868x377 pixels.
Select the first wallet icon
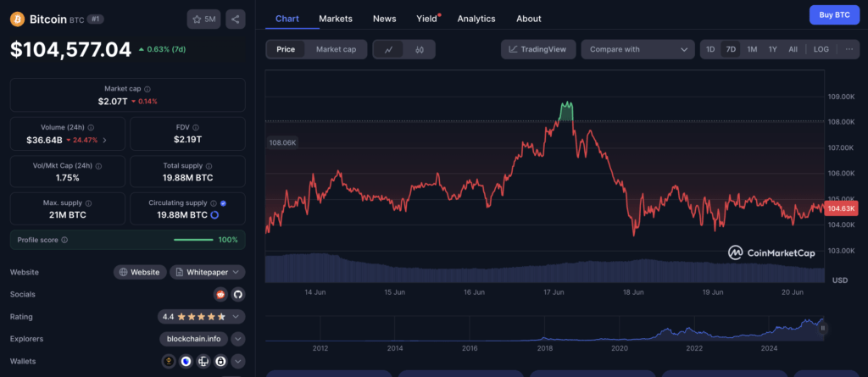[x=169, y=362]
